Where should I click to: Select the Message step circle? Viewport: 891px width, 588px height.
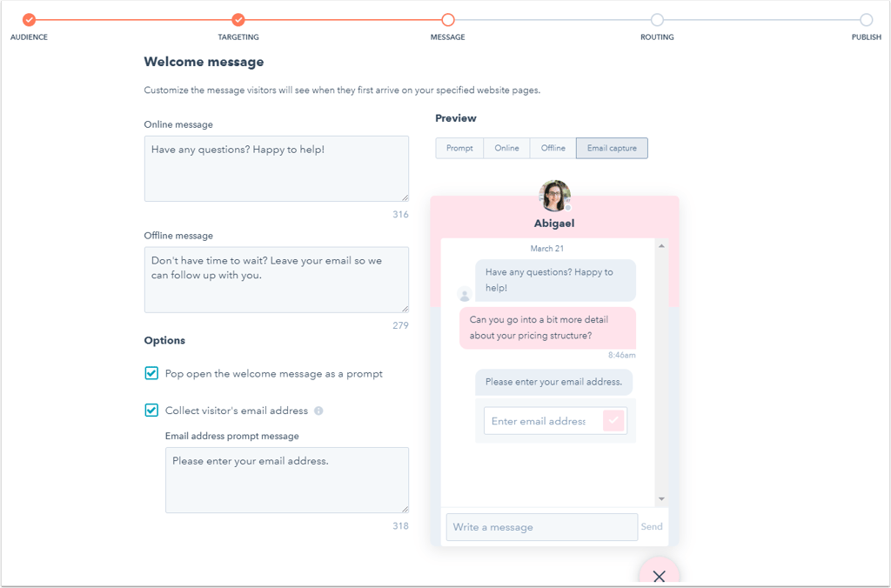pos(448,20)
